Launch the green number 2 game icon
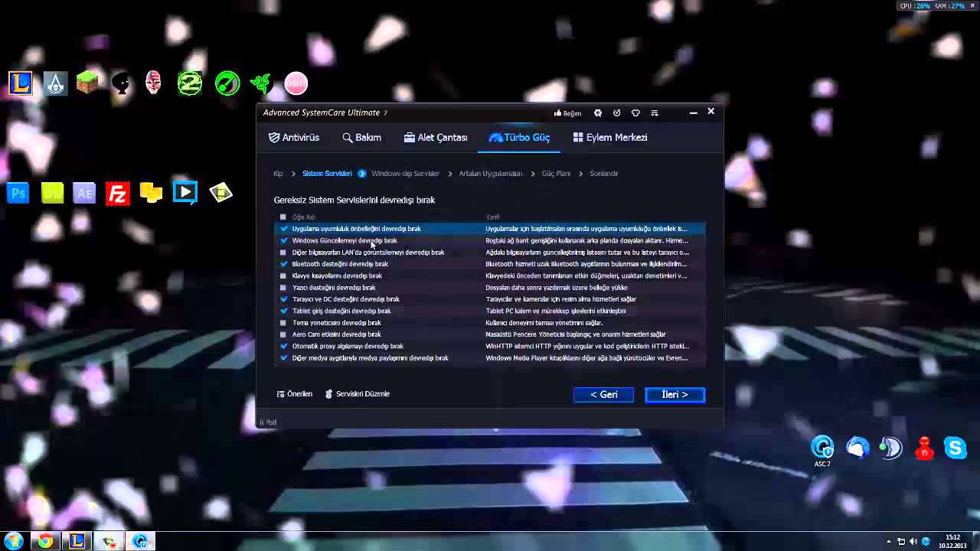The width and height of the screenshot is (980, 551). 189,83
